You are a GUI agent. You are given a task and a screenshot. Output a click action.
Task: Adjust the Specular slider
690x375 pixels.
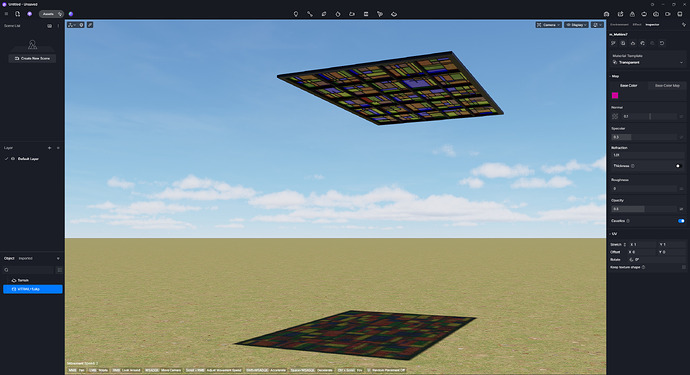(644, 137)
